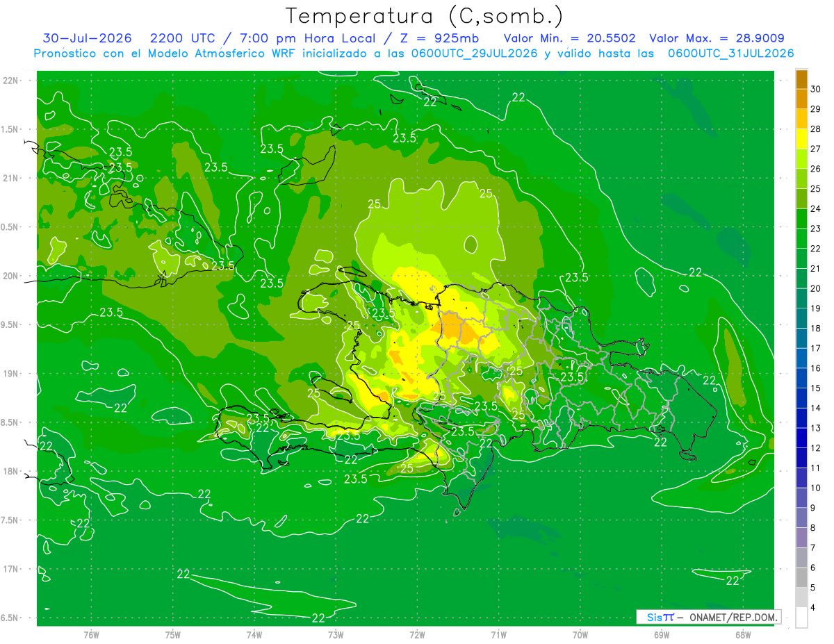Click color scale label "13"
This screenshot has height=644, width=834.
tap(816, 428)
